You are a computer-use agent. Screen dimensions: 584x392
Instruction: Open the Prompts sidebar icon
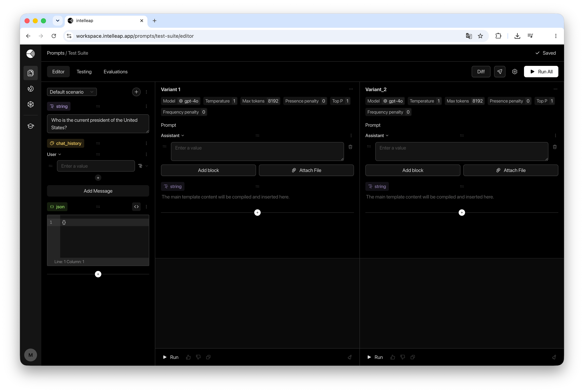click(30, 73)
